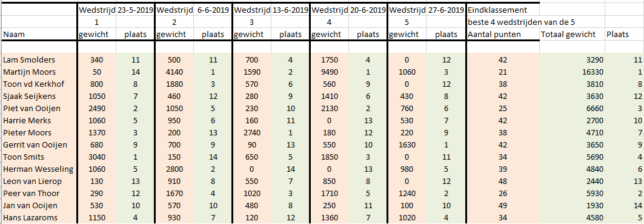Click the Totaal gewicht header cell
This screenshot has width=644, height=224.
(x=572, y=35)
